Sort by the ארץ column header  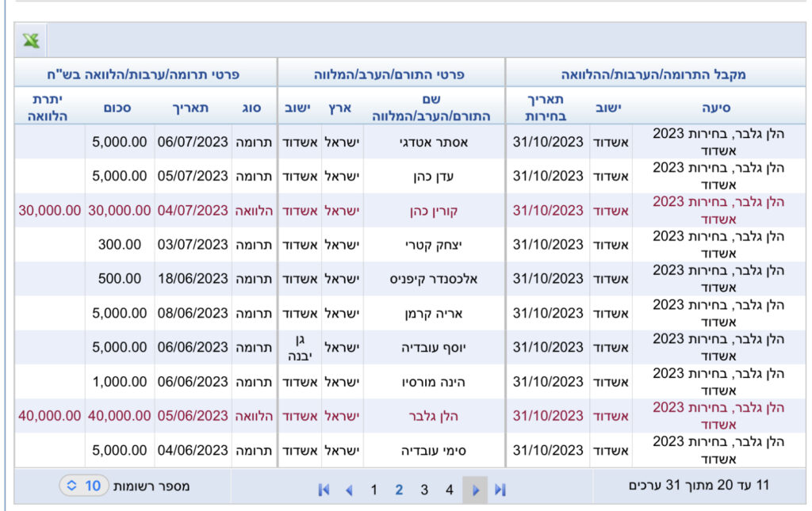tap(340, 108)
